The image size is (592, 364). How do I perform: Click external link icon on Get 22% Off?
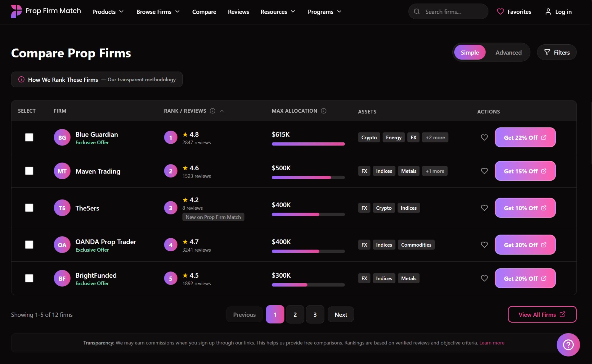coord(544,137)
